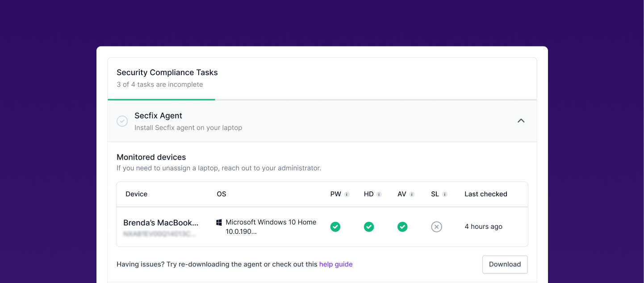The height and width of the screenshot is (283, 644).
Task: Click the AV column header label
Action: 402,194
